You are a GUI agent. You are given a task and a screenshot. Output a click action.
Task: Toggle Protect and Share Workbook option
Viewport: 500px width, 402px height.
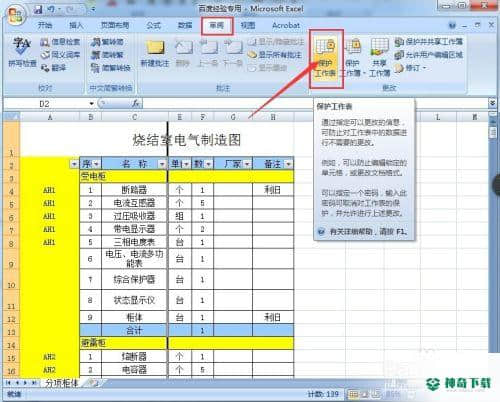429,42
